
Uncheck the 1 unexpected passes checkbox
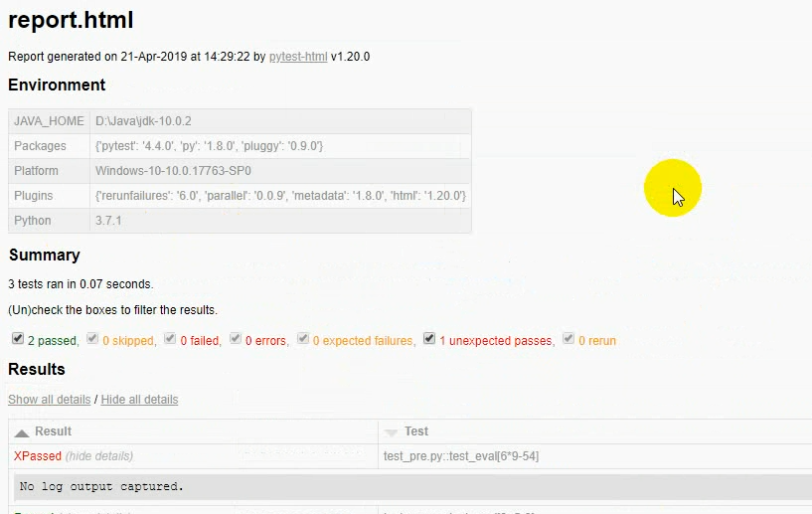(x=429, y=339)
